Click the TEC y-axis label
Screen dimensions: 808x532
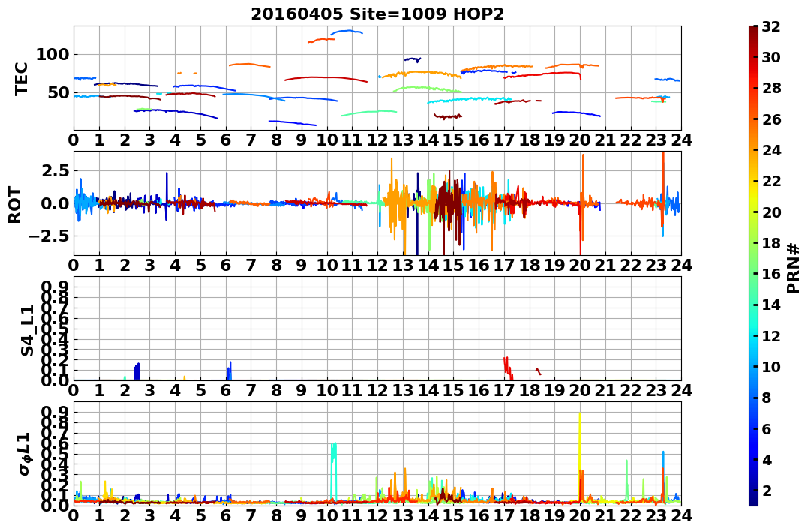(x=21, y=78)
